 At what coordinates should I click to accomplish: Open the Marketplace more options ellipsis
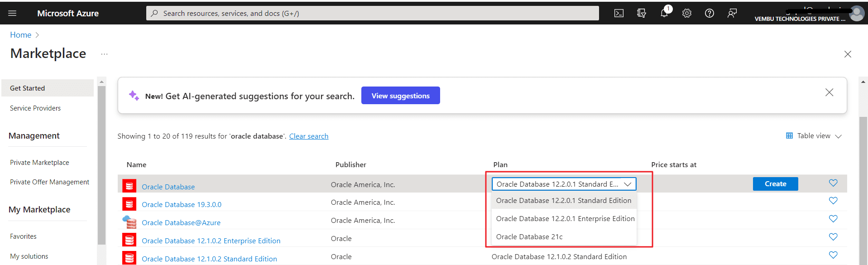(x=105, y=54)
